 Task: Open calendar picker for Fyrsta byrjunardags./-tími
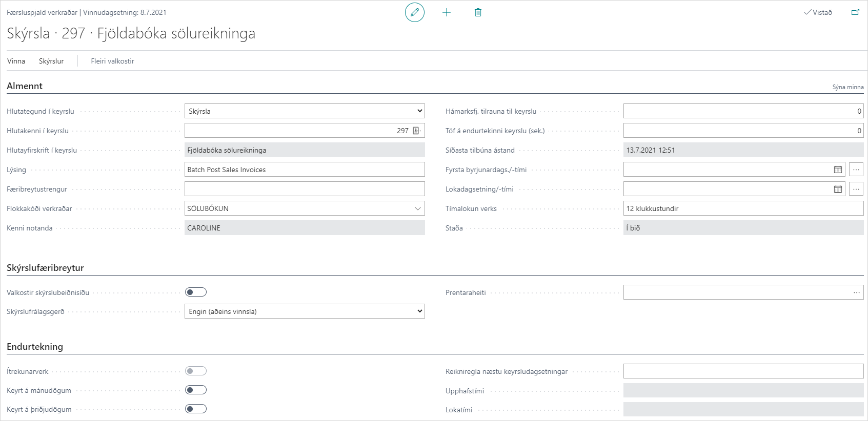(x=838, y=170)
